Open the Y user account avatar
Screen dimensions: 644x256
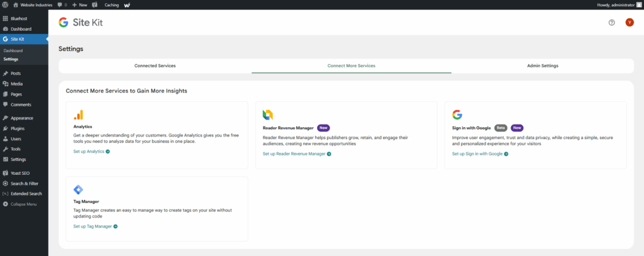click(x=630, y=23)
